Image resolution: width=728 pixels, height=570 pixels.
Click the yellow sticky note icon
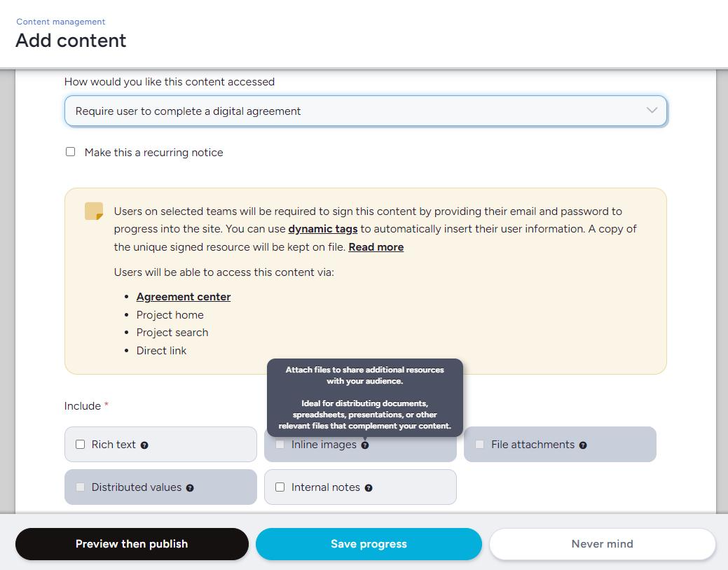click(94, 211)
